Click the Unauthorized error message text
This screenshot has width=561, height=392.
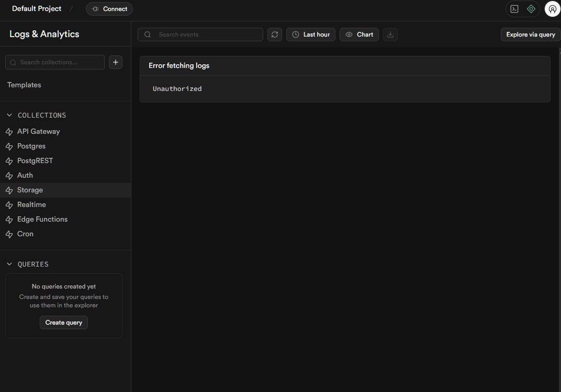click(x=177, y=89)
